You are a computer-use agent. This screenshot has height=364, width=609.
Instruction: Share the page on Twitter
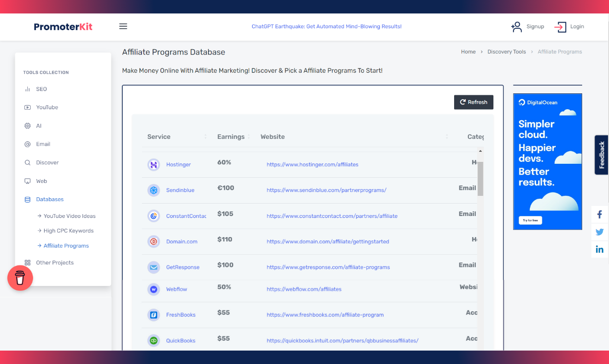(x=599, y=232)
